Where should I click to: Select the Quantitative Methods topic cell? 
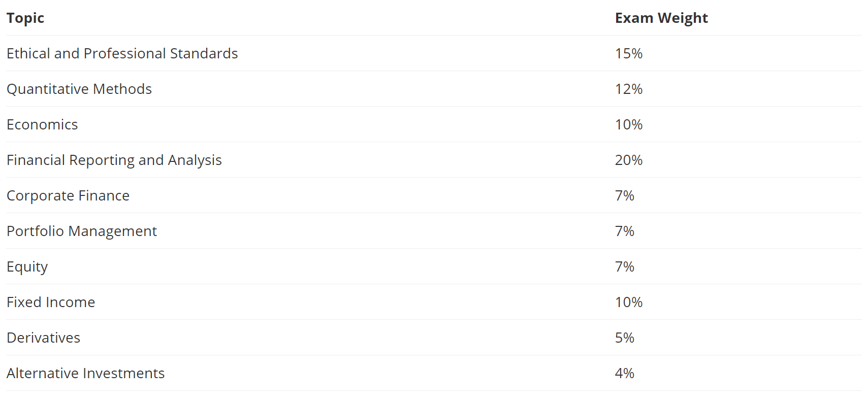pyautogui.click(x=79, y=89)
